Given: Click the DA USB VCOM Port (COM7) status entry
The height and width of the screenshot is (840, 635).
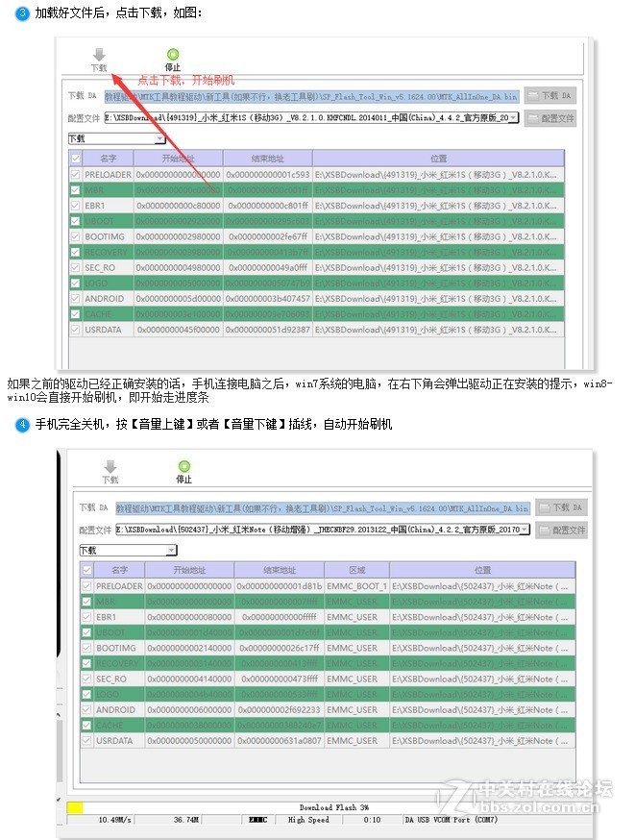Looking at the screenshot, I should [452, 820].
